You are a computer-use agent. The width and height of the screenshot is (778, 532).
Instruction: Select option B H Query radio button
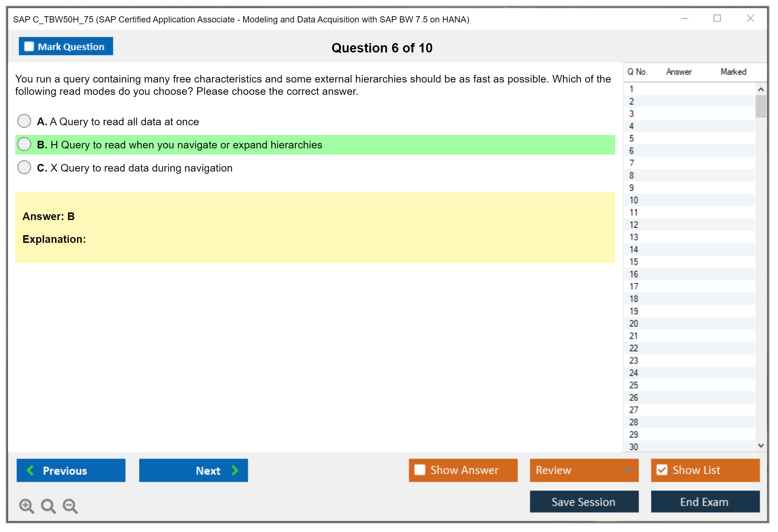24,144
